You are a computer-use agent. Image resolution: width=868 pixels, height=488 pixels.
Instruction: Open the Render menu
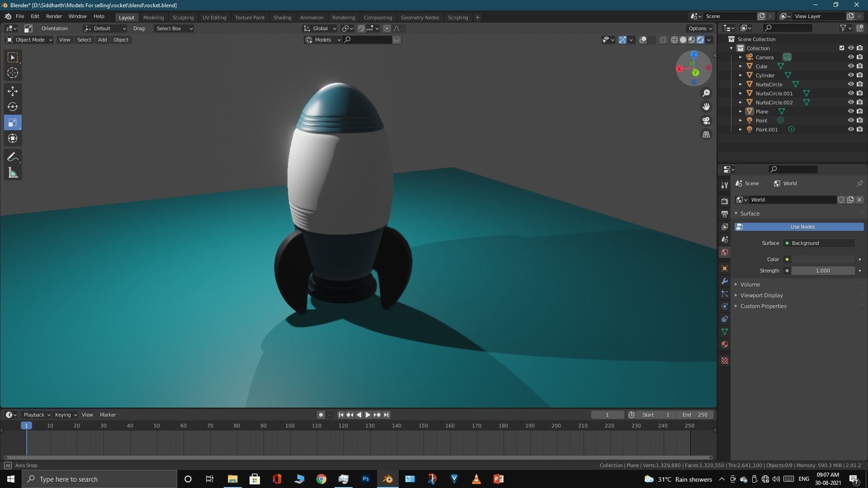pos(54,16)
